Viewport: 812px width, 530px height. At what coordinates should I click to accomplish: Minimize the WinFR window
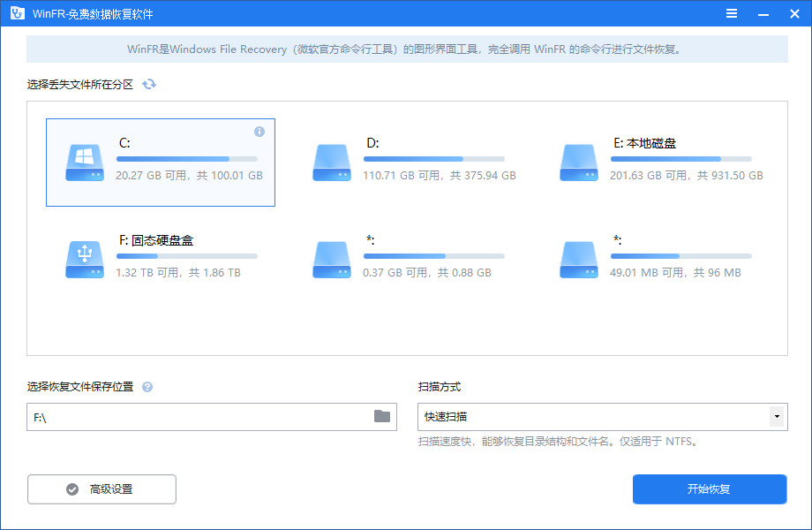(763, 14)
